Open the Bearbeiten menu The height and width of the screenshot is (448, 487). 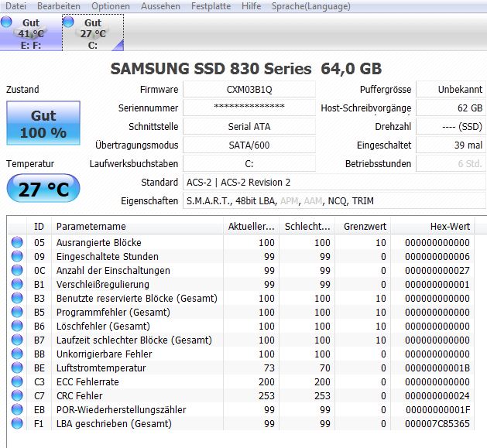pyautogui.click(x=59, y=6)
